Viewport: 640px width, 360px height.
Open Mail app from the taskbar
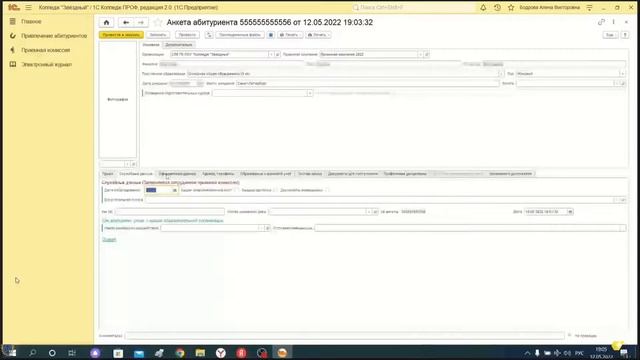[139, 353]
